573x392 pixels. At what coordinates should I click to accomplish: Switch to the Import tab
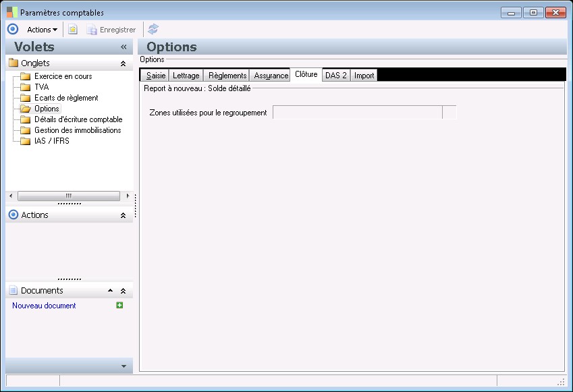(364, 76)
